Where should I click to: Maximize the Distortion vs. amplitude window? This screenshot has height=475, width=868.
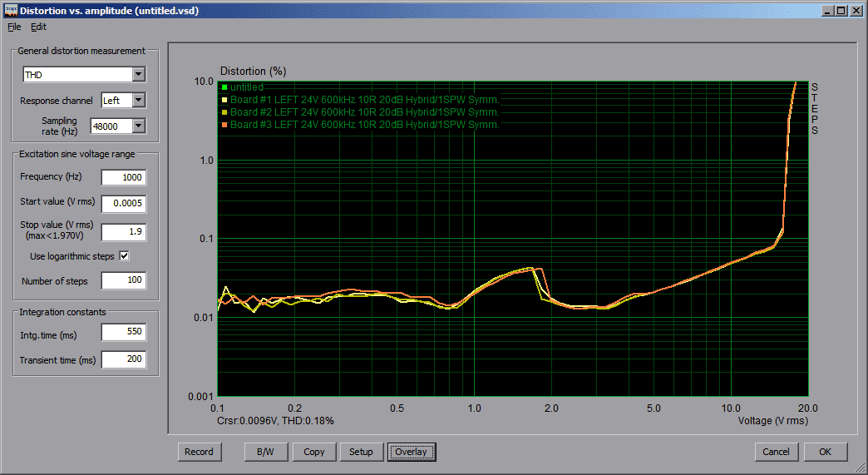841,10
